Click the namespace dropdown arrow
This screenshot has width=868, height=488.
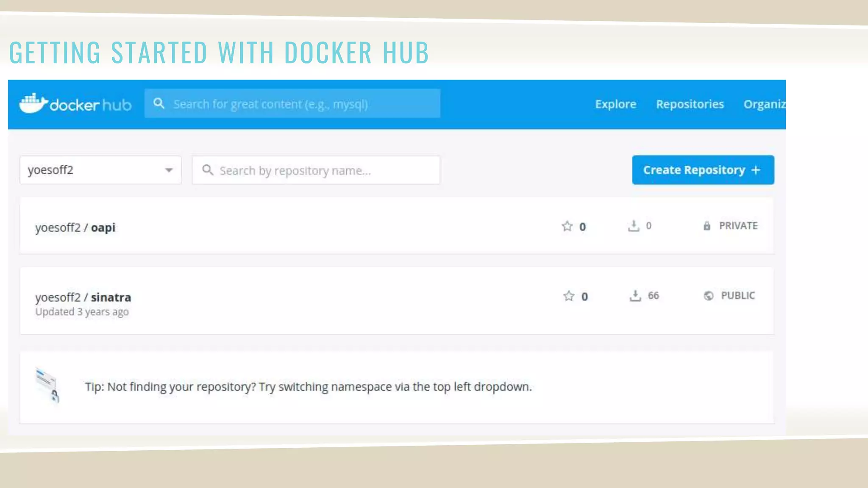169,170
